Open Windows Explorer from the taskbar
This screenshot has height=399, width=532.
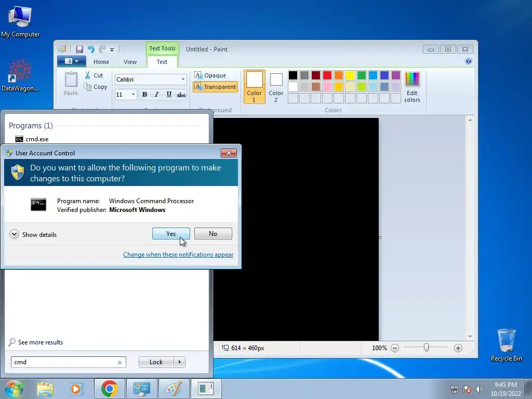(x=45, y=389)
